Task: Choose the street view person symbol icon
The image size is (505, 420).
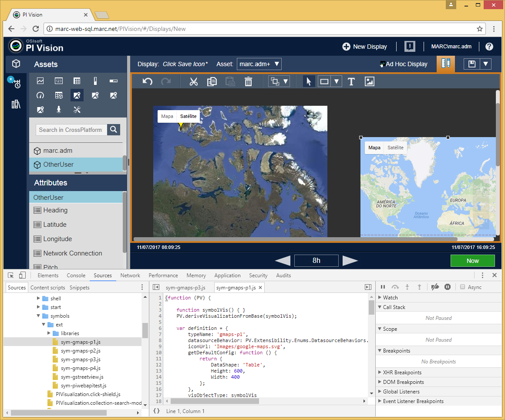Action: point(59,110)
